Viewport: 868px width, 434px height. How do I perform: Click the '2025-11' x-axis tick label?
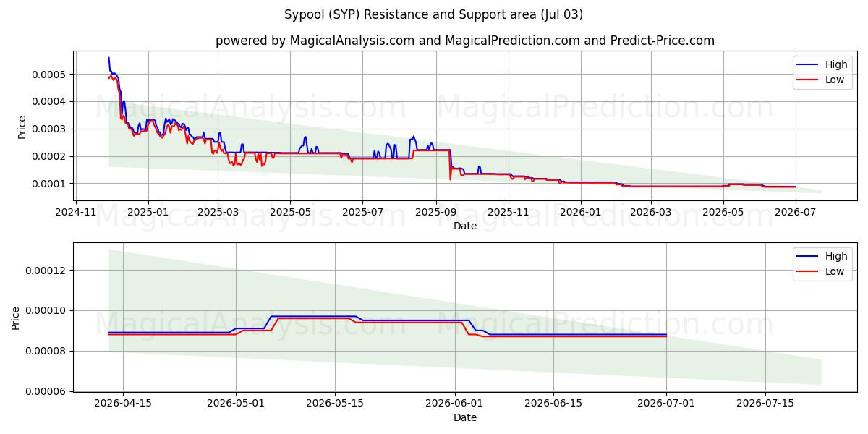pyautogui.click(x=509, y=212)
